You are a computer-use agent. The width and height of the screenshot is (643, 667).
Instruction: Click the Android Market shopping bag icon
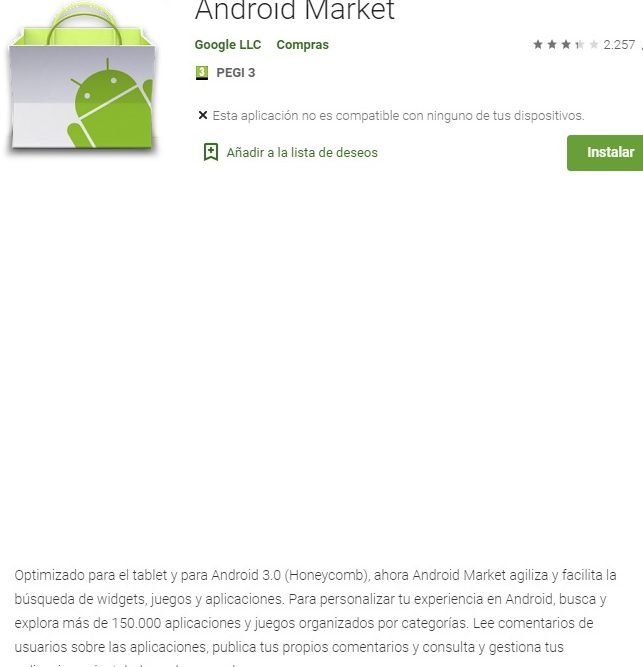[x=82, y=79]
